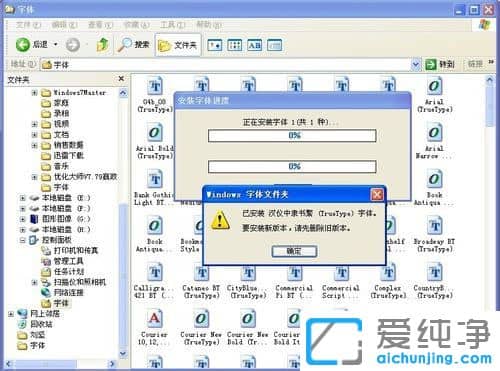This screenshot has width=500, height=371.
Task: Click the Go button beside address bar
Action: pyautogui.click(x=440, y=64)
